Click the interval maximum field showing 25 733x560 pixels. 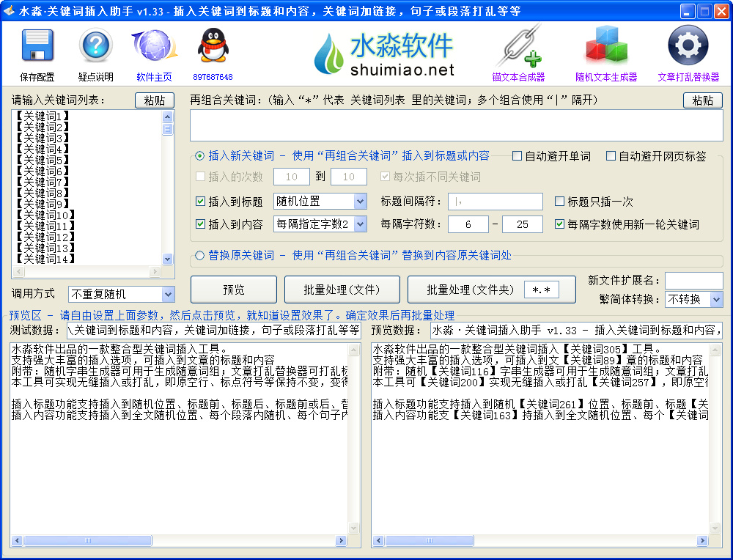point(523,224)
